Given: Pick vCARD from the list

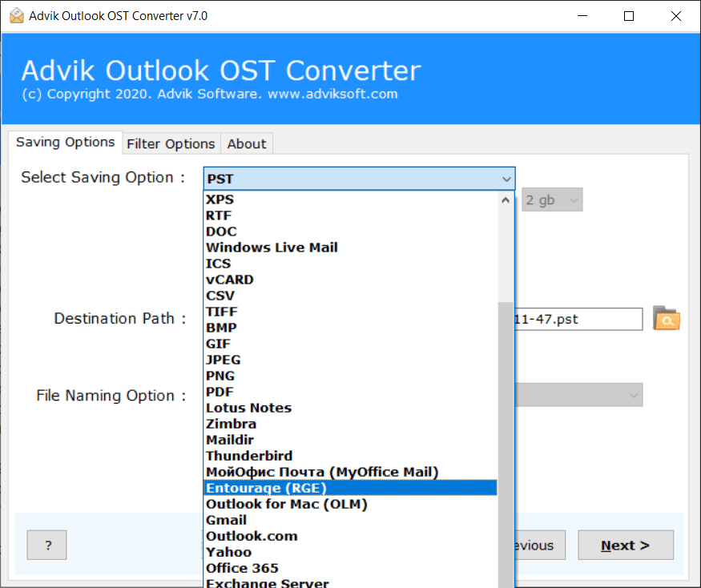Looking at the screenshot, I should (351, 280).
